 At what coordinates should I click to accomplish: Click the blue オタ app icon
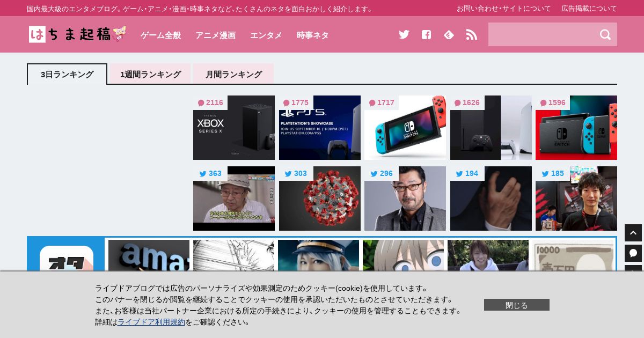click(x=67, y=258)
